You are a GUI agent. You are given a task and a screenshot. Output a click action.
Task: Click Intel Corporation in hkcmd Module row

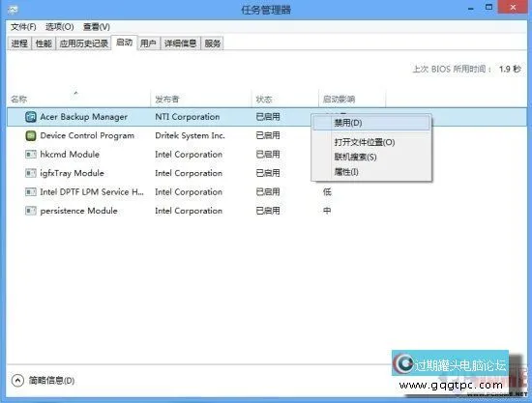(x=189, y=155)
